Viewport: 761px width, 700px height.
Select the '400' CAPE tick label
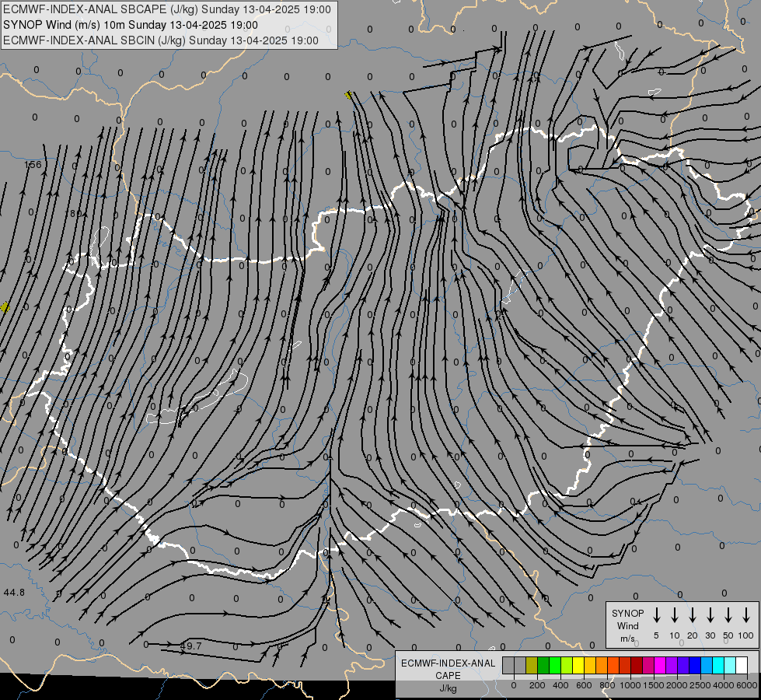pyautogui.click(x=560, y=685)
